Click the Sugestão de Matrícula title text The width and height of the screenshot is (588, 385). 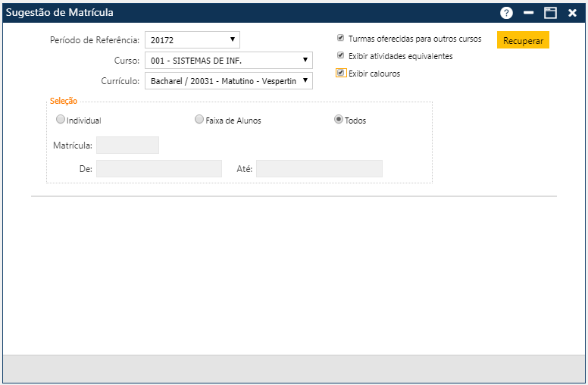coord(60,13)
